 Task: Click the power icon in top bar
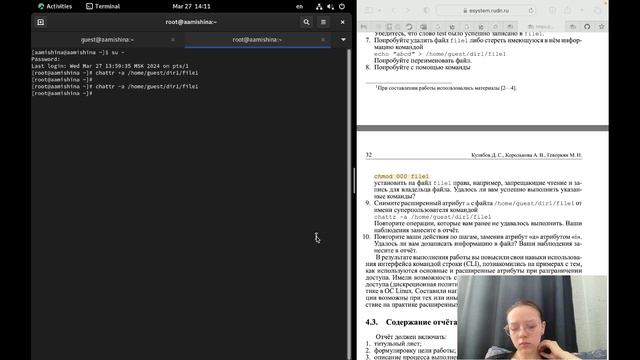342,6
